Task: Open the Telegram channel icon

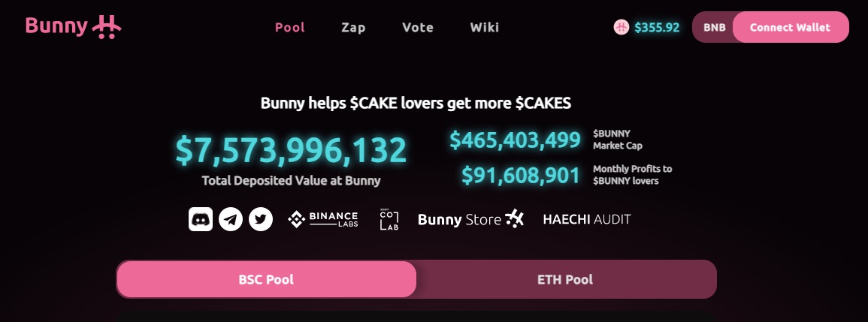Action: click(x=231, y=220)
